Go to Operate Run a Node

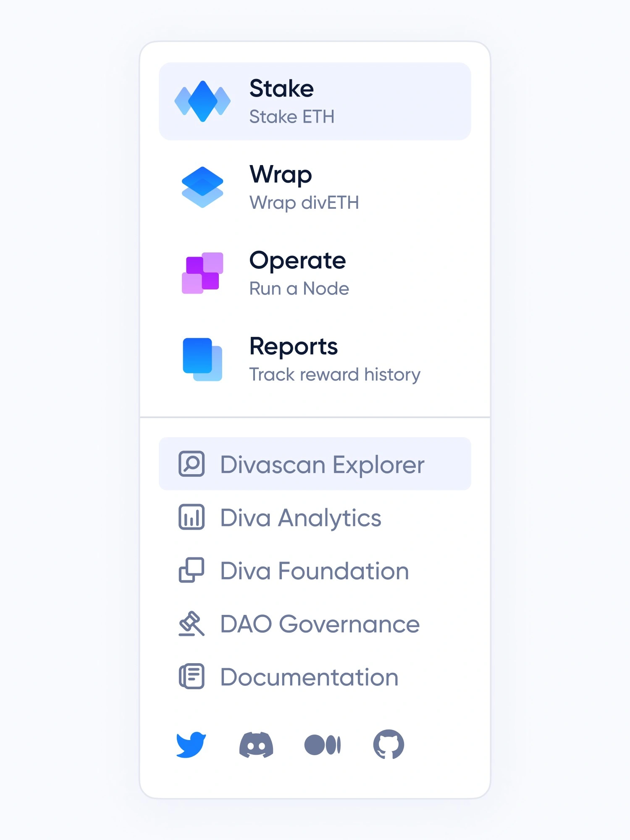(x=298, y=273)
